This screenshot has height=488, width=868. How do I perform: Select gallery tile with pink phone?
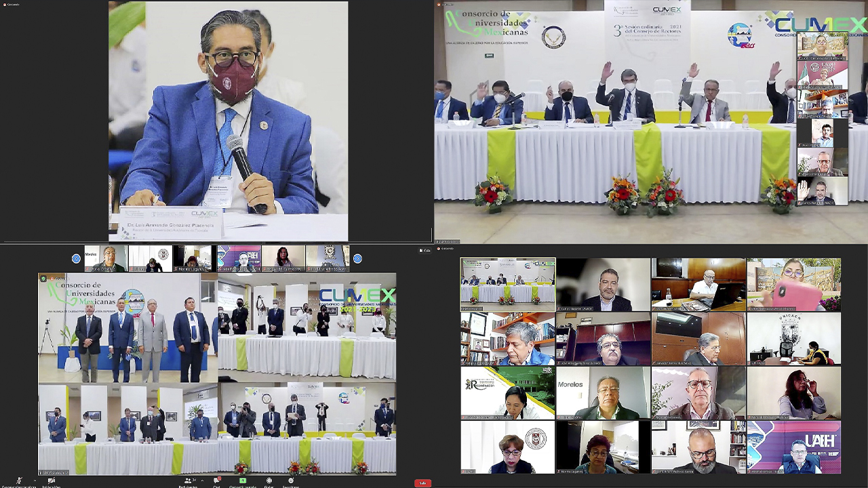(x=794, y=285)
